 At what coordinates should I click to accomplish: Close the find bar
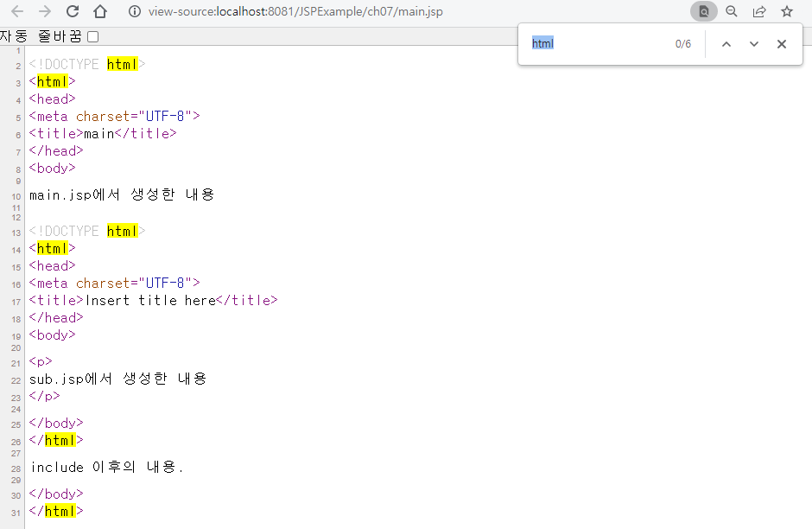pyautogui.click(x=782, y=44)
